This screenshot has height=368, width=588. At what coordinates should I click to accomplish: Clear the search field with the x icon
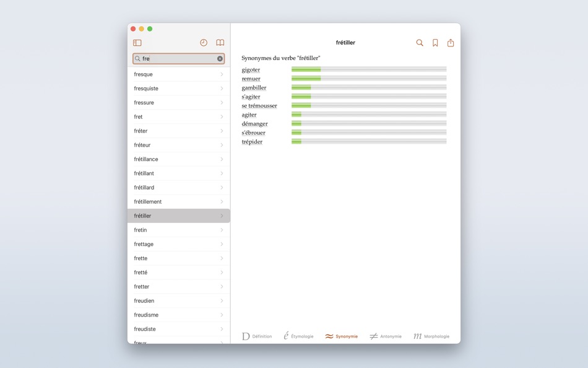218,58
